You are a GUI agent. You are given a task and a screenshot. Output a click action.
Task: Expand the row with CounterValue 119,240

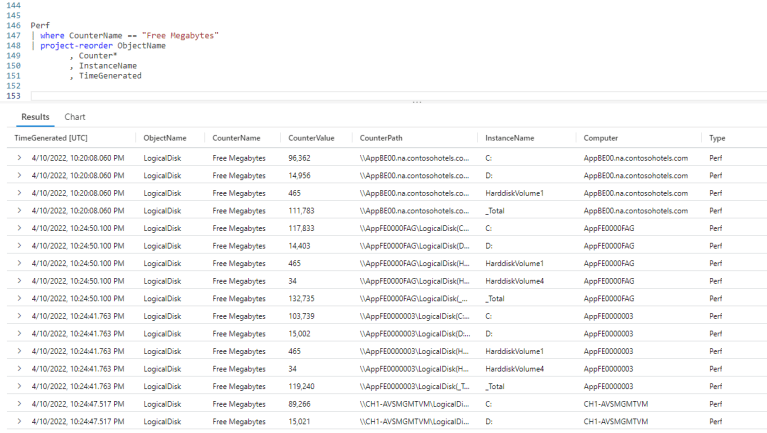click(x=19, y=387)
